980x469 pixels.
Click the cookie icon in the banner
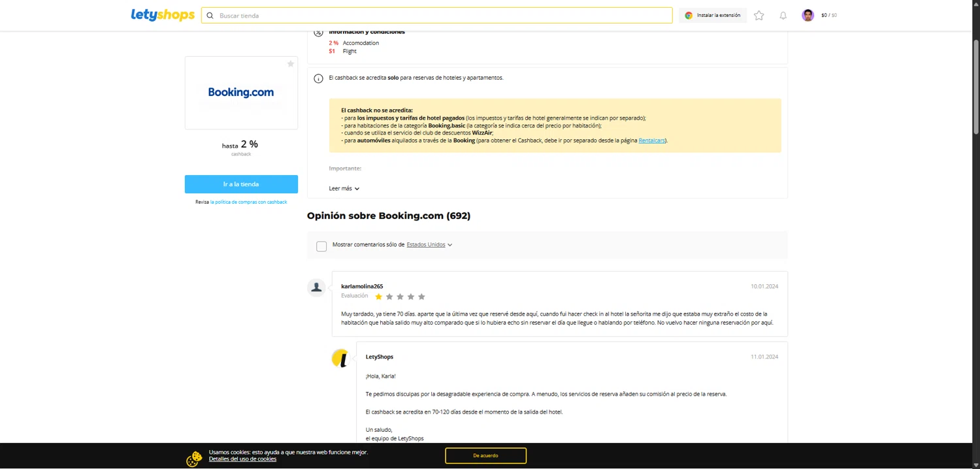coord(194,459)
